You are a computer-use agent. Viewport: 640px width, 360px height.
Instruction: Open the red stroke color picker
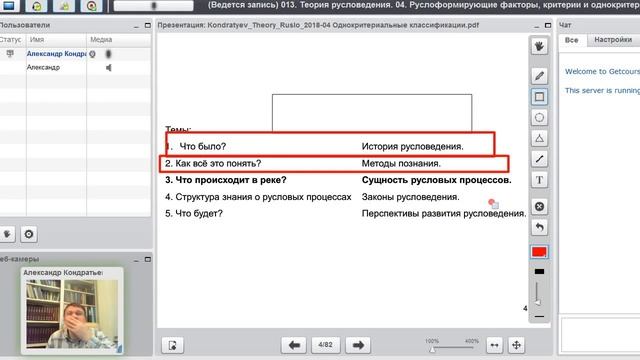coord(539,252)
